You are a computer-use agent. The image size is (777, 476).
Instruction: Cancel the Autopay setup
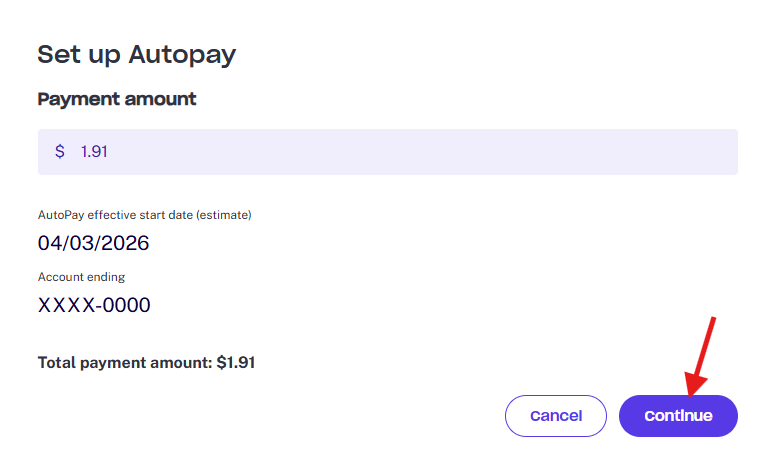click(555, 416)
